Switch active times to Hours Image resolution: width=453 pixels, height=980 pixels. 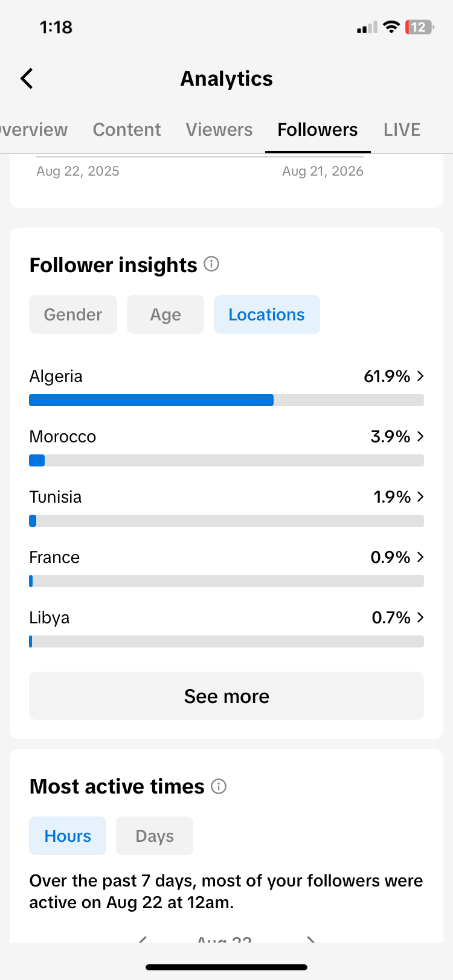point(68,836)
